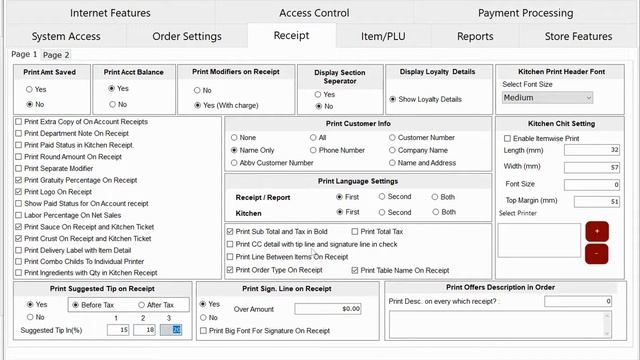
Task: Enable Print Combo Childs To Individual Printer
Action: click(18, 261)
